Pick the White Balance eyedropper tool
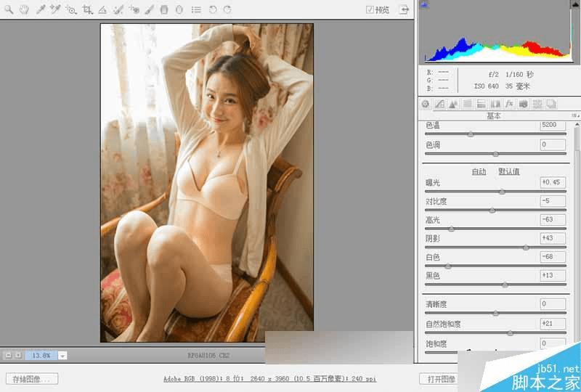 tap(40, 9)
